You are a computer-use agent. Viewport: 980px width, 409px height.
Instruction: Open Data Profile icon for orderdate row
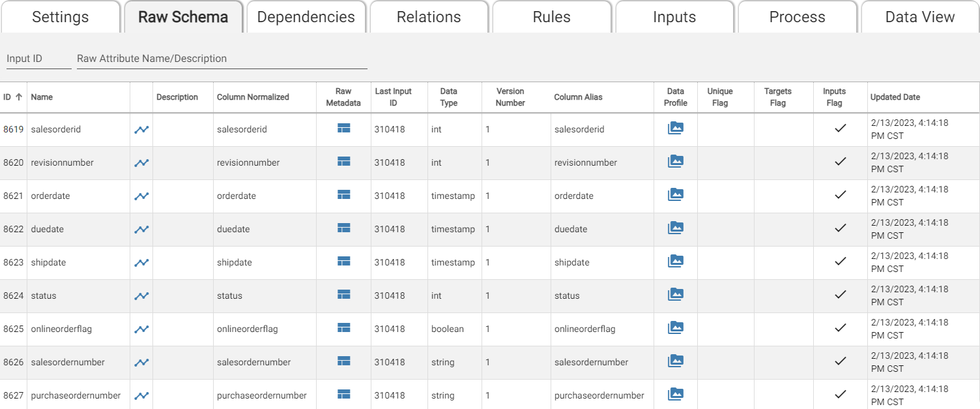point(676,195)
